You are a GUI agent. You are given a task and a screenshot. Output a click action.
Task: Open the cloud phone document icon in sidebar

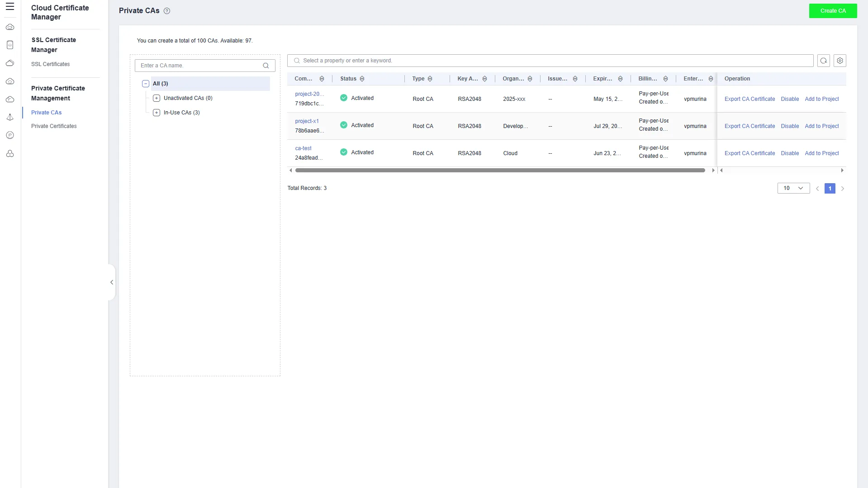point(10,45)
